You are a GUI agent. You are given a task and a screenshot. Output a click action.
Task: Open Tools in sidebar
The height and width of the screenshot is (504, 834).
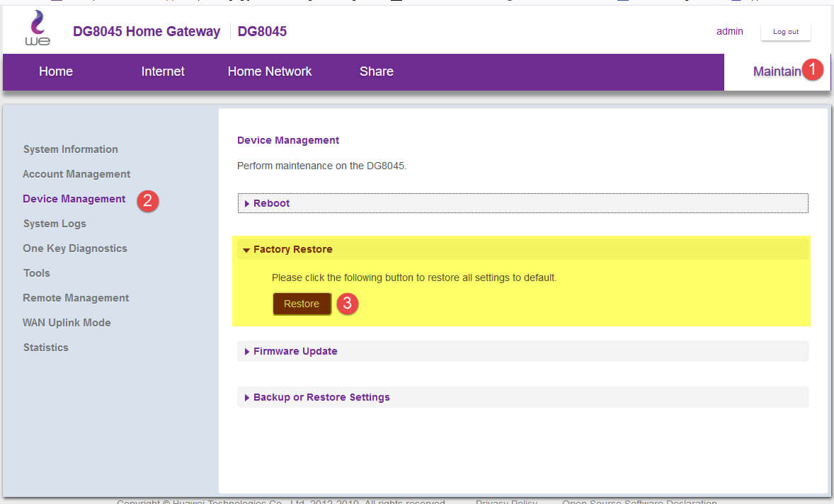37,273
